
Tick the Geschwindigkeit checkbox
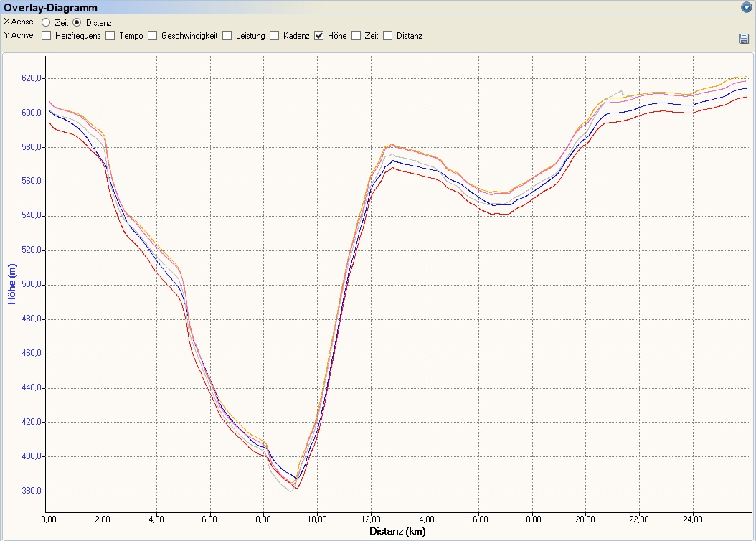(x=153, y=36)
